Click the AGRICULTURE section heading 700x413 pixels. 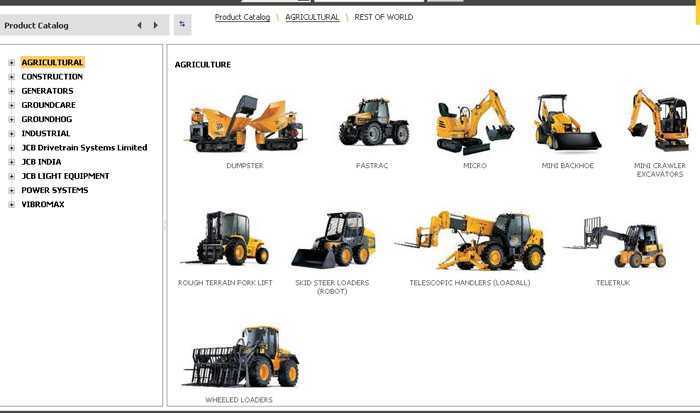(203, 65)
